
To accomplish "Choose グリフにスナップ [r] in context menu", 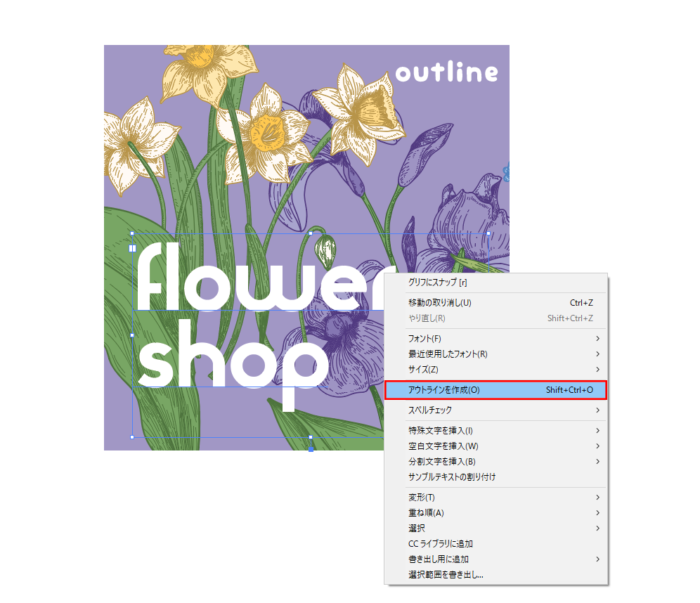I will [495, 283].
